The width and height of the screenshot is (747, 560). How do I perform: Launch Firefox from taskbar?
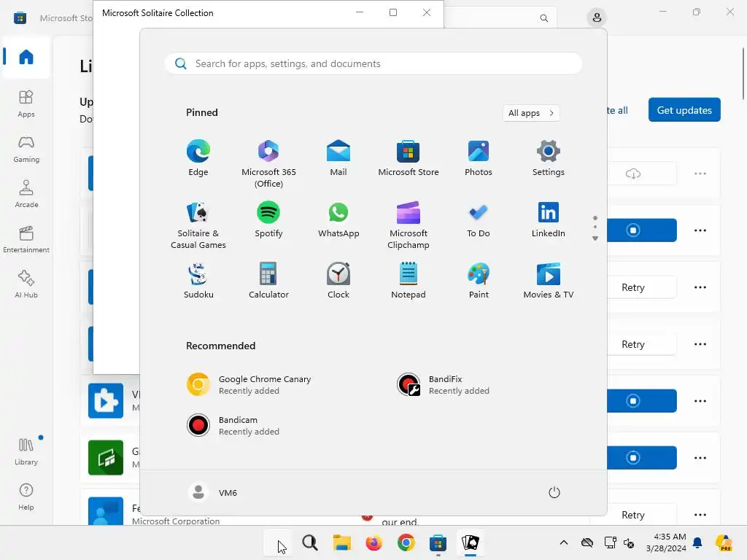[374, 542]
